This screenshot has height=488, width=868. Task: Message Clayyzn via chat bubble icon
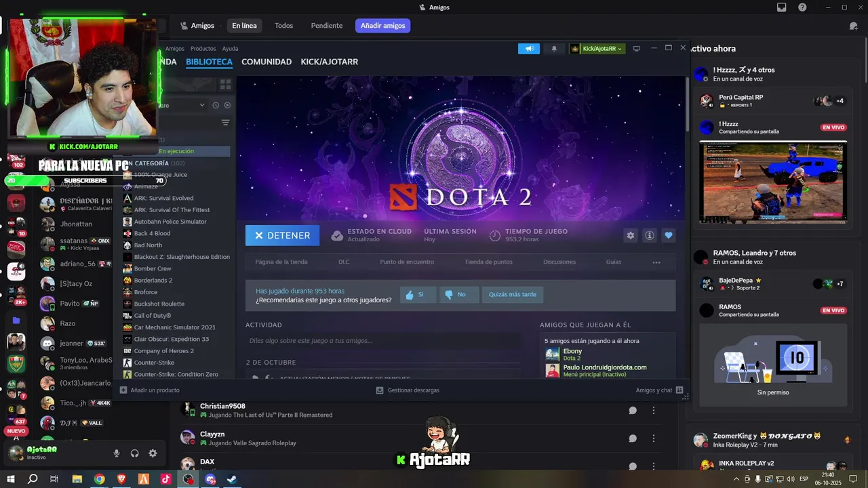(633, 439)
